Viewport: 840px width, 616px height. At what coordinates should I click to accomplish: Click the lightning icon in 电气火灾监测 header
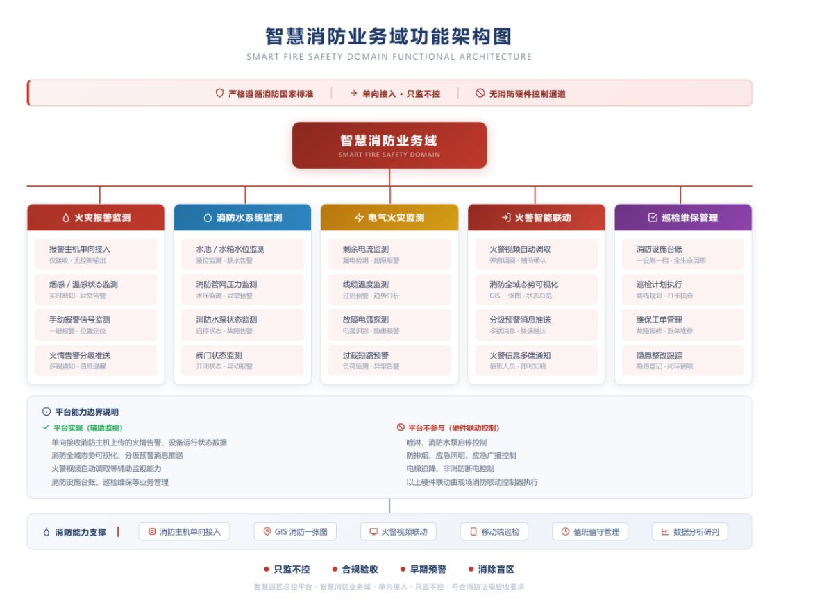tap(359, 218)
